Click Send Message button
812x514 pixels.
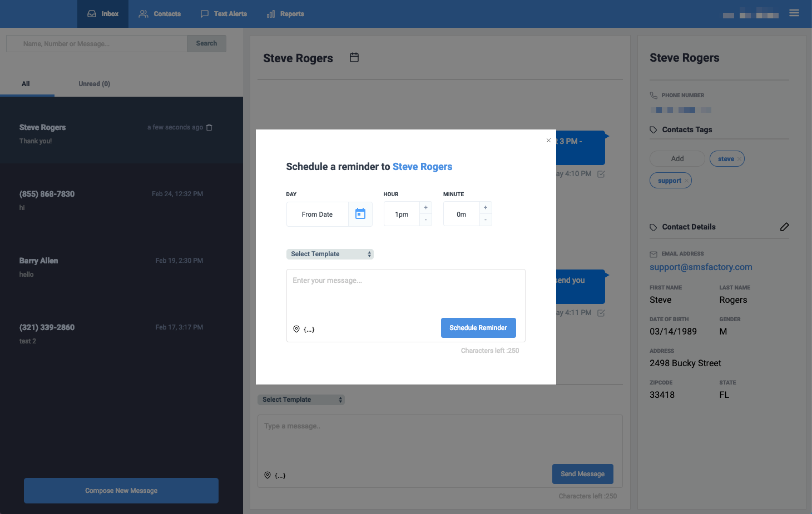[x=582, y=474]
